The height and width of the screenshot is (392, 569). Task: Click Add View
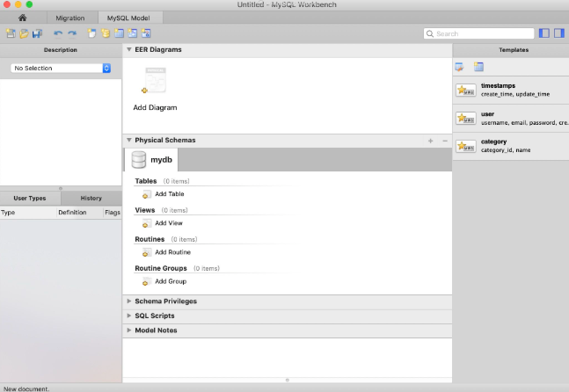pos(169,223)
